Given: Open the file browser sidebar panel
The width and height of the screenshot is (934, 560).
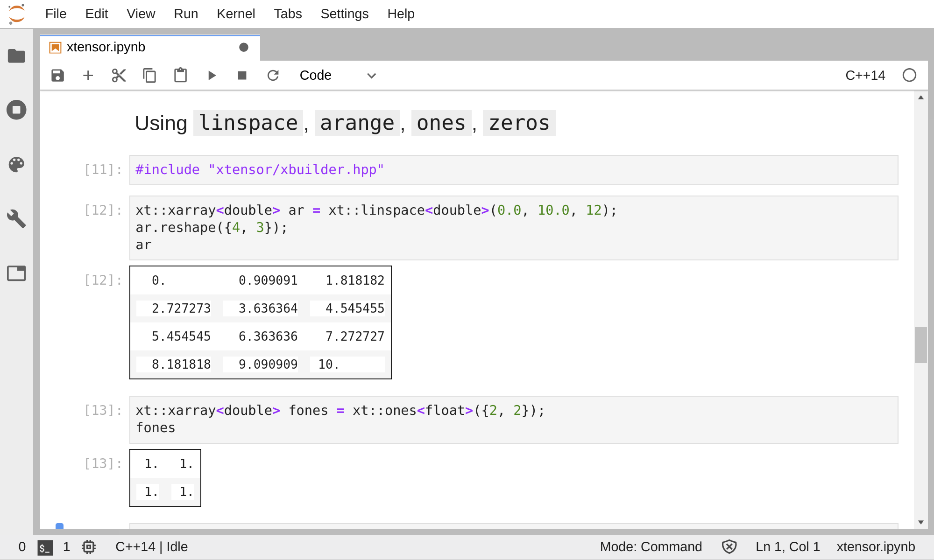Looking at the screenshot, I should [x=16, y=56].
